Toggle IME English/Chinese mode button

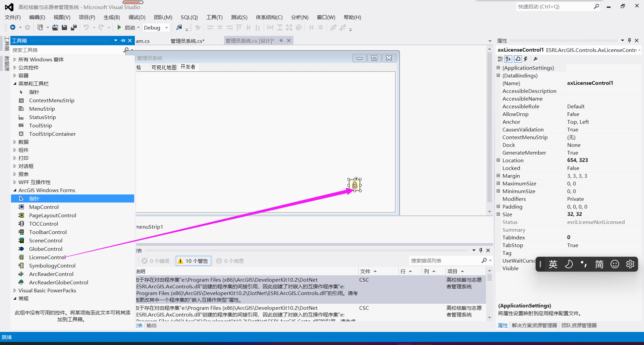[x=553, y=264]
